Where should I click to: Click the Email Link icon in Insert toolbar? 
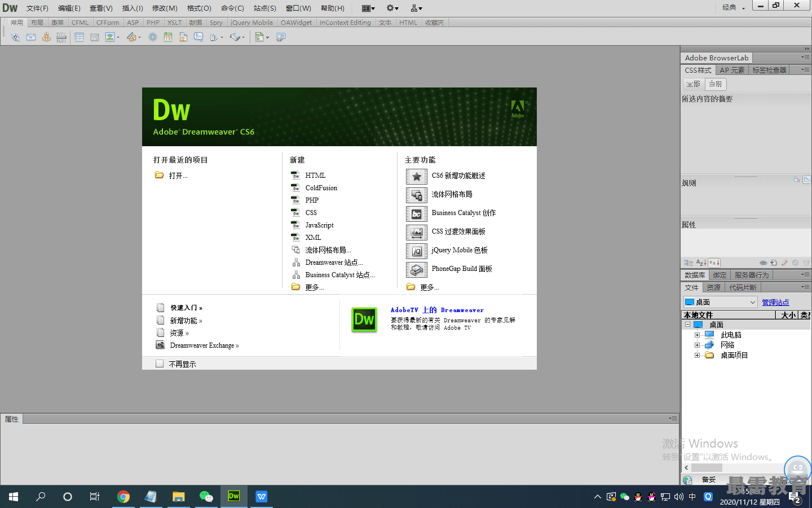click(x=31, y=37)
